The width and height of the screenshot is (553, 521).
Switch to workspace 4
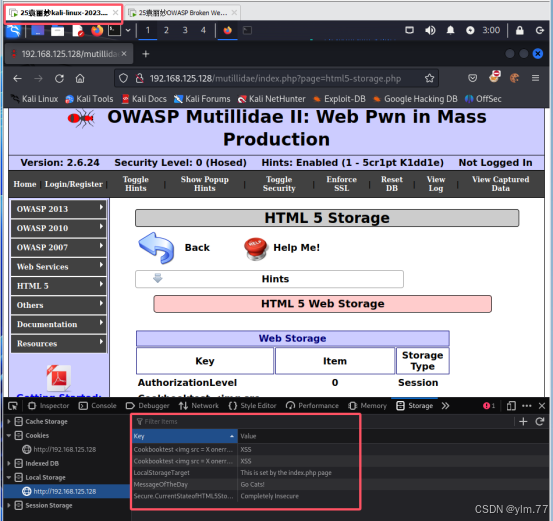203,30
